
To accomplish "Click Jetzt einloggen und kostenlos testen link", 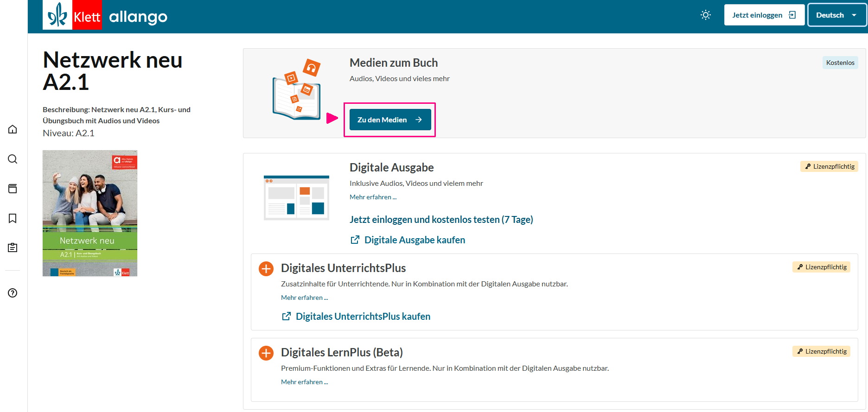I will pos(441,220).
